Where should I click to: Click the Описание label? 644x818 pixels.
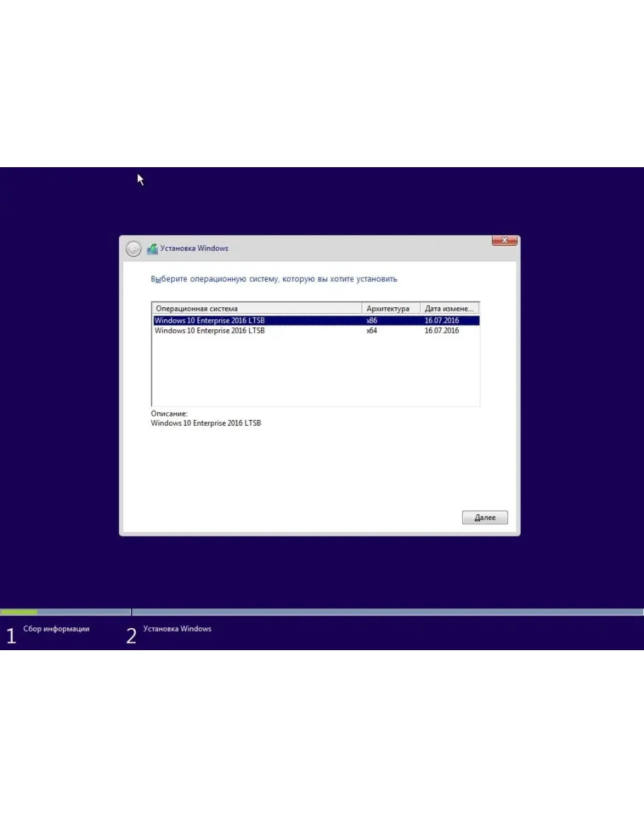pyautogui.click(x=169, y=413)
